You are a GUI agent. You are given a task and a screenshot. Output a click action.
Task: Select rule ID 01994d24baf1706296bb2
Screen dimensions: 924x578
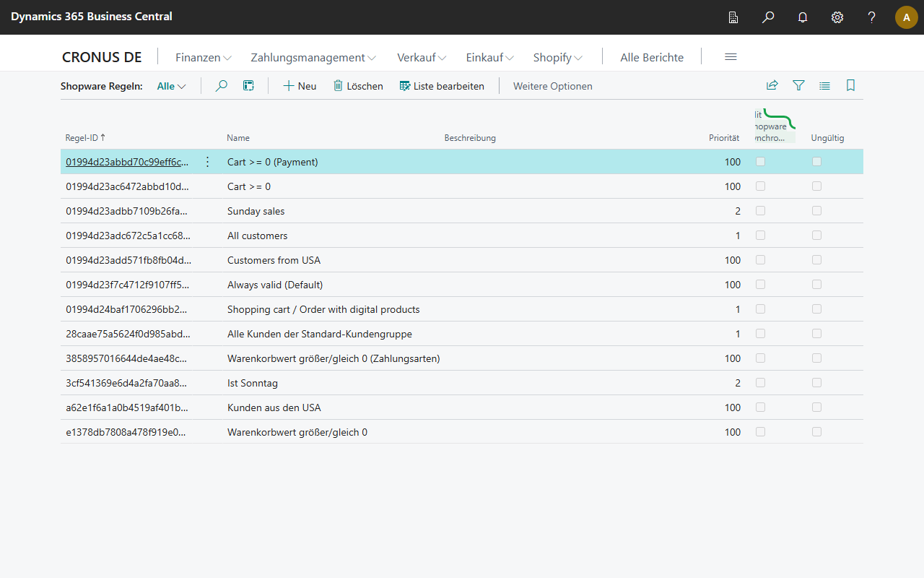127,309
